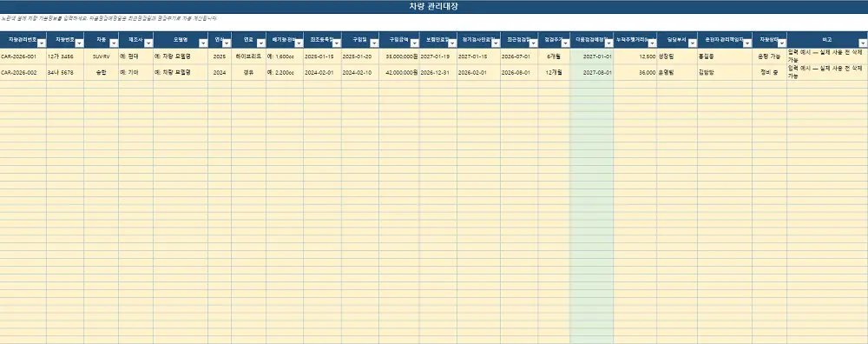Image resolution: width=868 pixels, height=344 pixels.
Task: Select the inspection cycle cell 12개월
Action: click(554, 73)
